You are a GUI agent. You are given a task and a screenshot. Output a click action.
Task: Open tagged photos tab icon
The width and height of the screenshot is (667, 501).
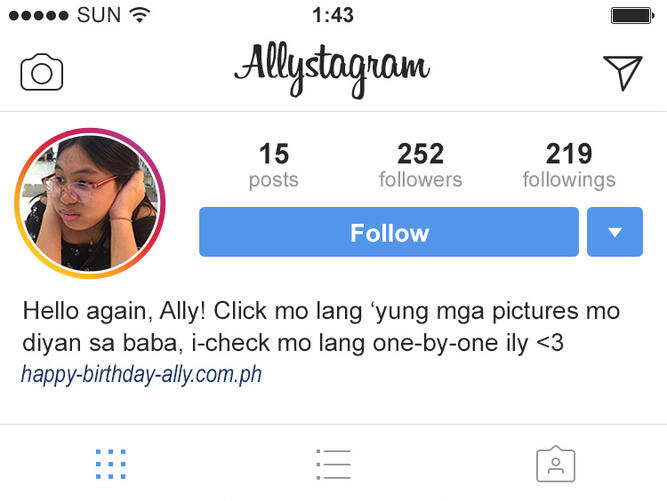pos(556,464)
